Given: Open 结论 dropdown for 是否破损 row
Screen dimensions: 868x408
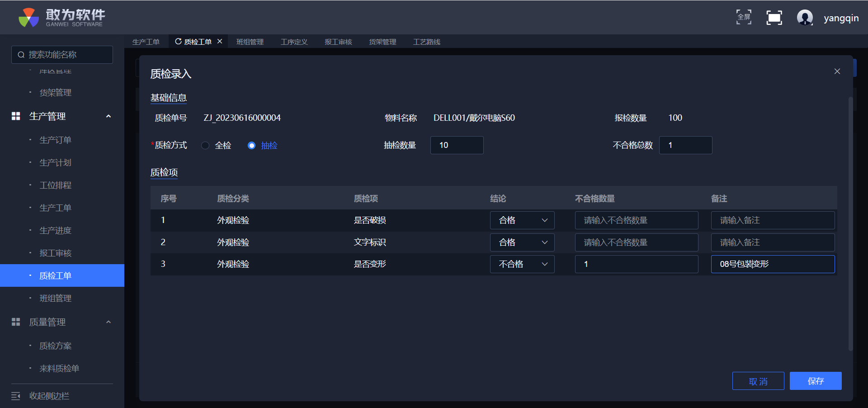Looking at the screenshot, I should click(522, 220).
